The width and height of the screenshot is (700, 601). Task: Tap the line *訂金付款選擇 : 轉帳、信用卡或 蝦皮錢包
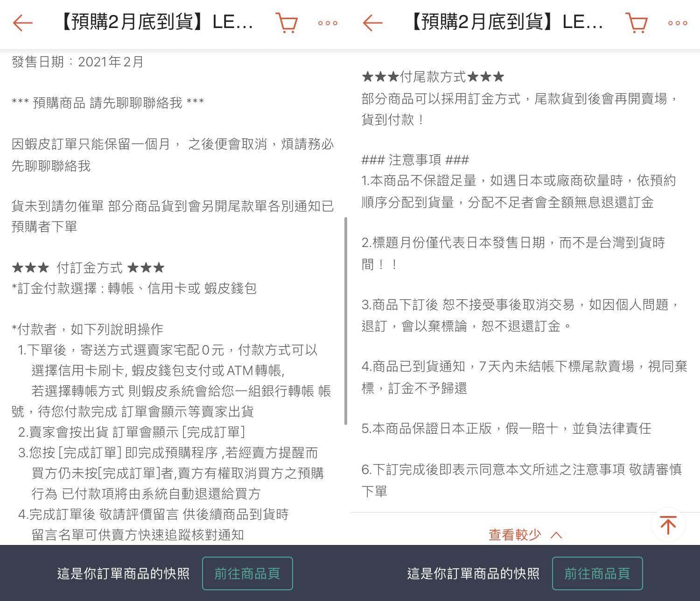[x=134, y=288]
